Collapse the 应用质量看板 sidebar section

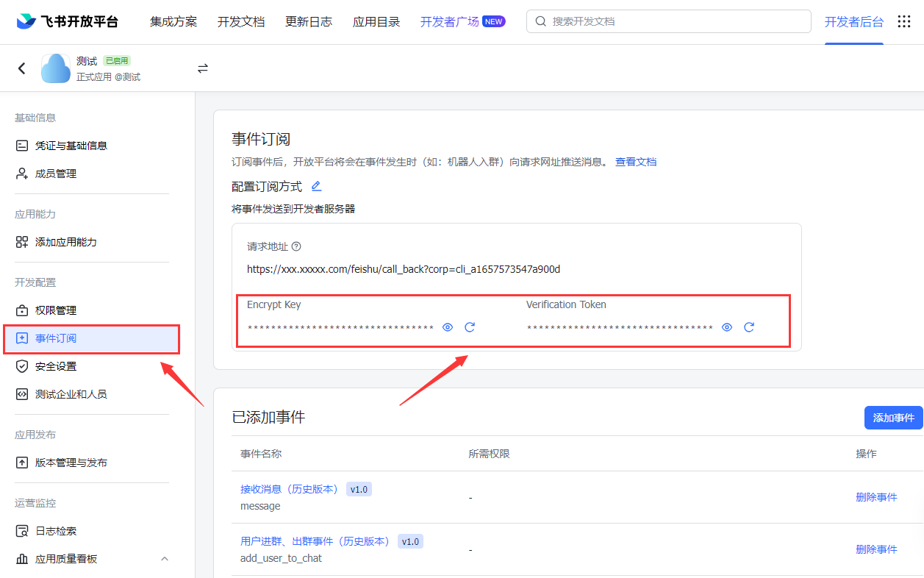[x=165, y=559]
